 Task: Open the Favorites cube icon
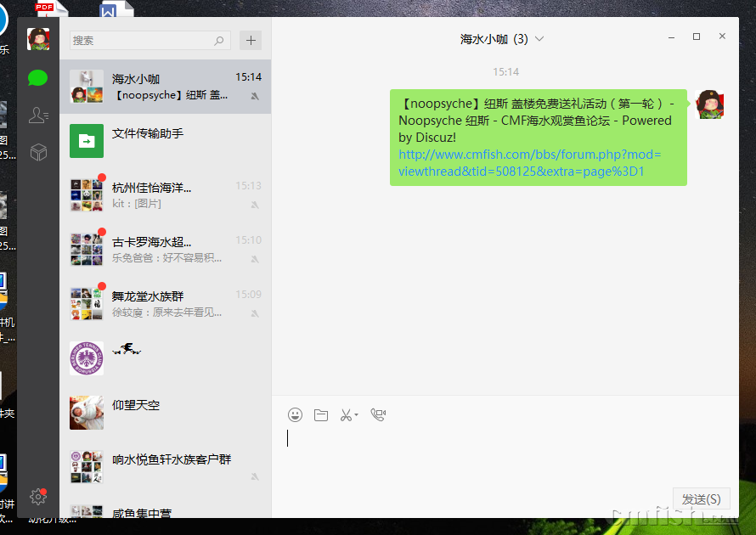point(37,152)
